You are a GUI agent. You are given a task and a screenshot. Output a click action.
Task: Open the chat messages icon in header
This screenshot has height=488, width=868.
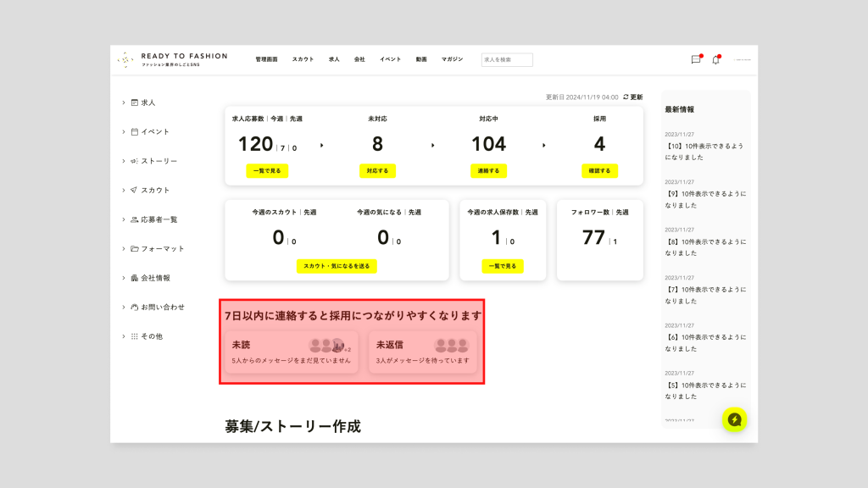click(x=696, y=60)
